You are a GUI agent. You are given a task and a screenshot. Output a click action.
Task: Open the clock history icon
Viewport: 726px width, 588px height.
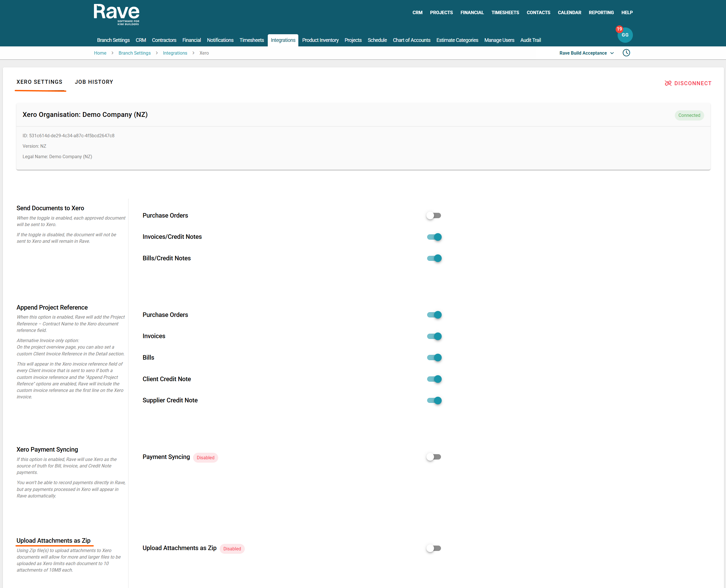pyautogui.click(x=626, y=53)
